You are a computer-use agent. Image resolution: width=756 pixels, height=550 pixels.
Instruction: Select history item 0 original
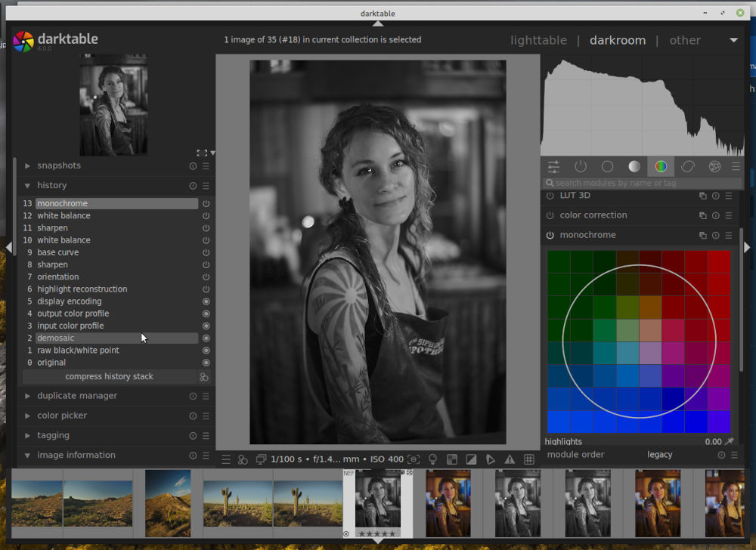tap(117, 363)
